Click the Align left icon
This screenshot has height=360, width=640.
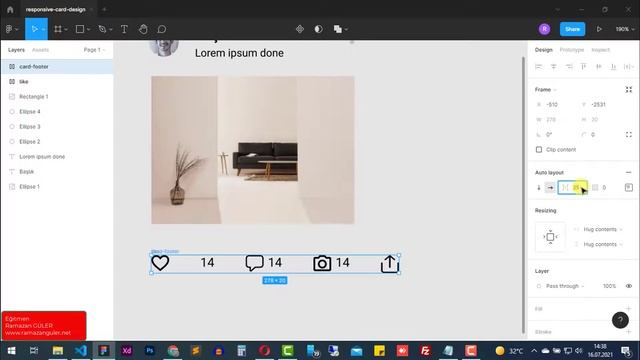click(538, 67)
